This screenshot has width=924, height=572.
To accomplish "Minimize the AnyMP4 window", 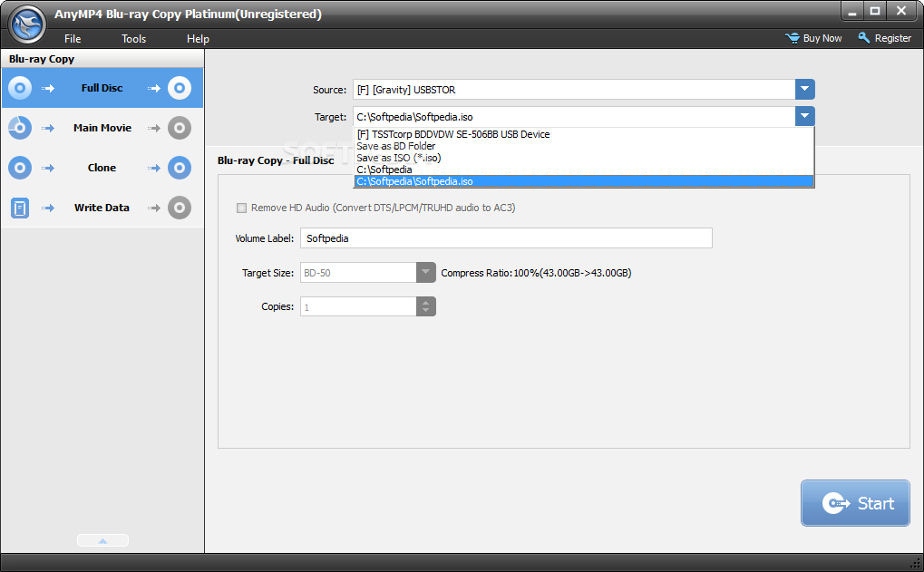I will point(852,11).
